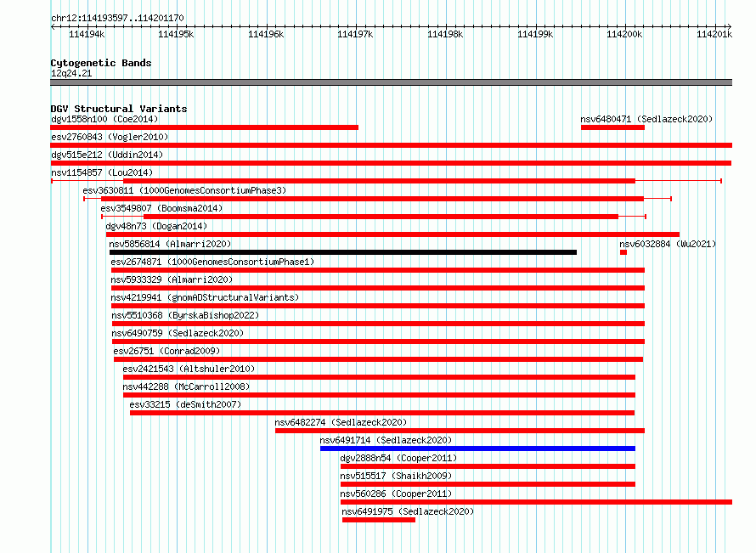Screen dimensions: 756x553
Task: Click the black bar for nsv5856814
Action: tap(343, 252)
